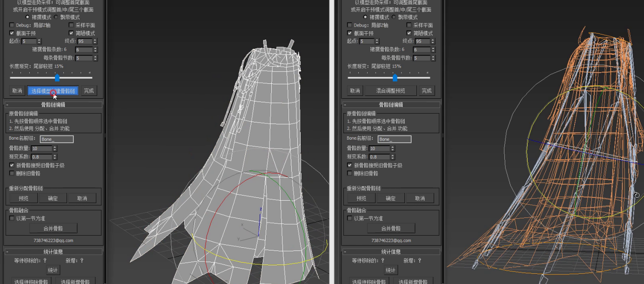Uncheck 截面干预 in left panel
The width and height of the screenshot is (644, 284).
point(12,33)
